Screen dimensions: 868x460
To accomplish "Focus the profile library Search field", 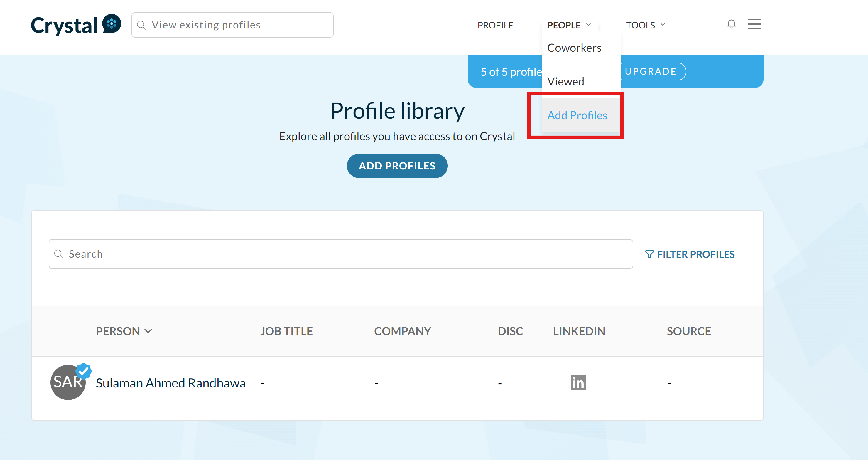I will 340,254.
